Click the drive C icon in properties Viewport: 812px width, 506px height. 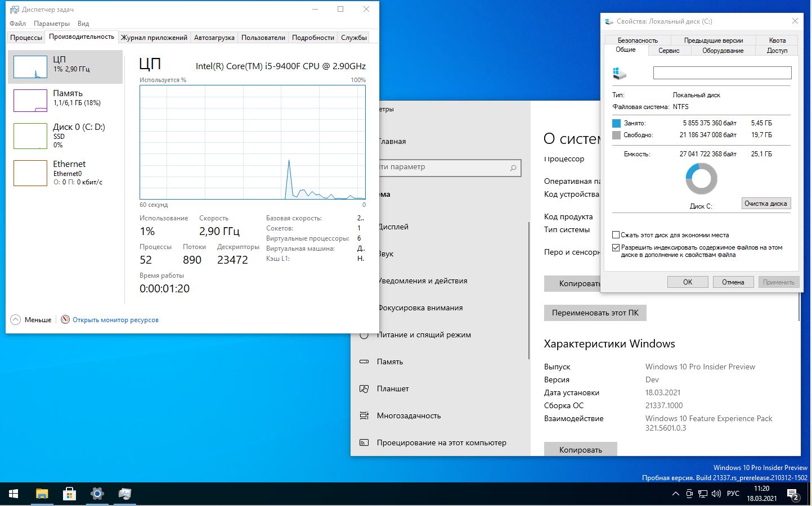620,73
